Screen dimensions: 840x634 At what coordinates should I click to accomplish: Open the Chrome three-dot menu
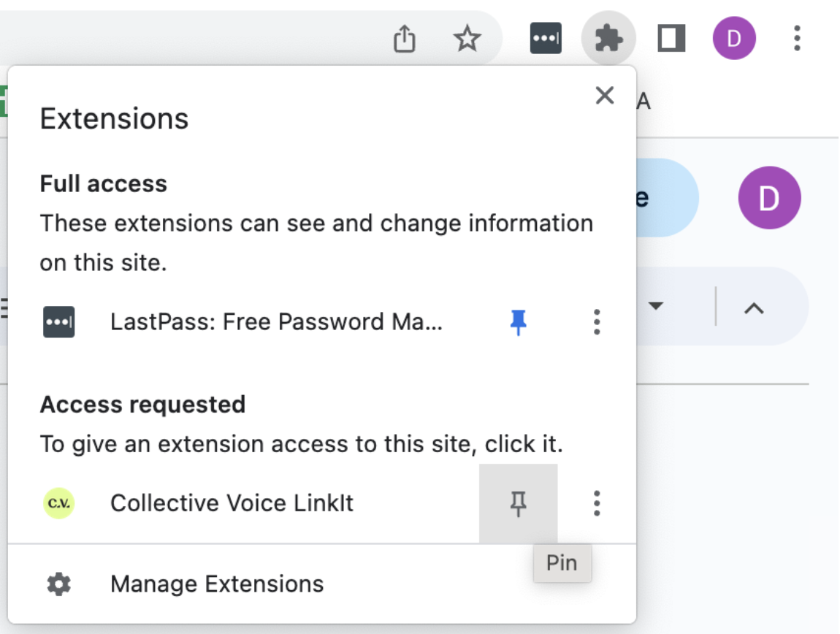797,39
